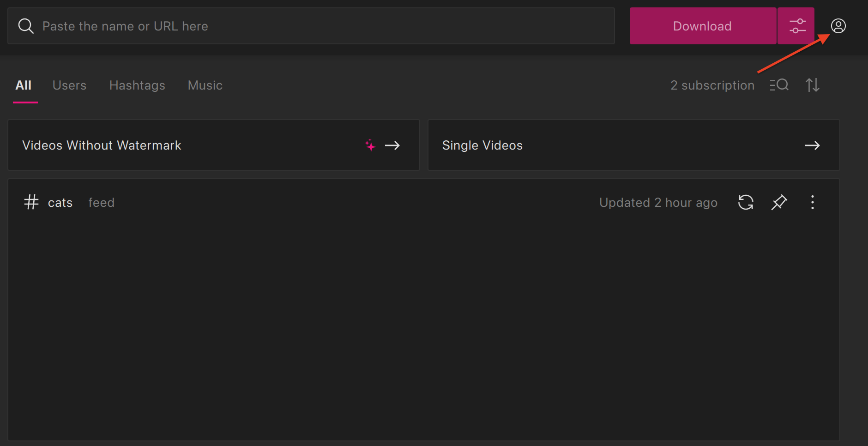Viewport: 868px width, 446px height.
Task: Click the sparkle icon on Videos Without Watermark
Action: (371, 145)
